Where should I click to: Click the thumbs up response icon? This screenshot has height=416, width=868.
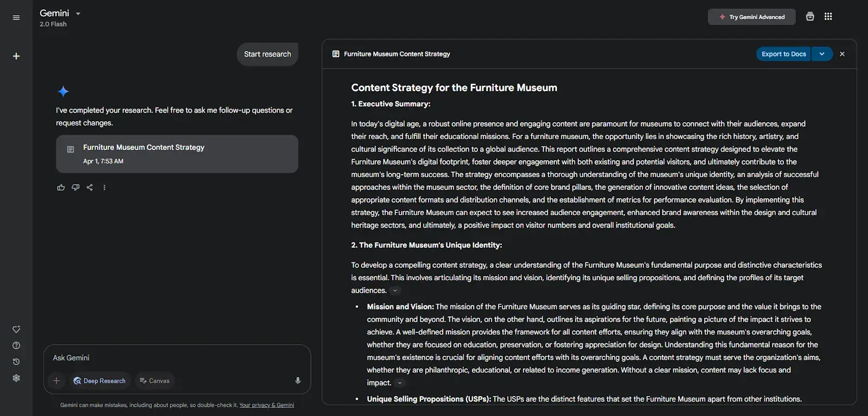coord(61,187)
